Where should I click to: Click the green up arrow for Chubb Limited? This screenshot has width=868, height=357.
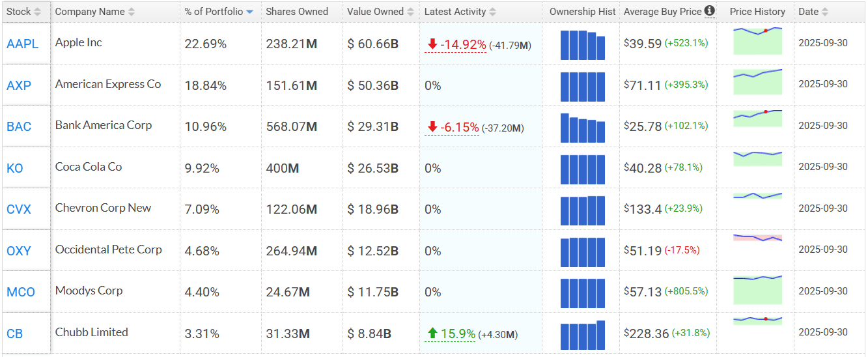click(432, 334)
